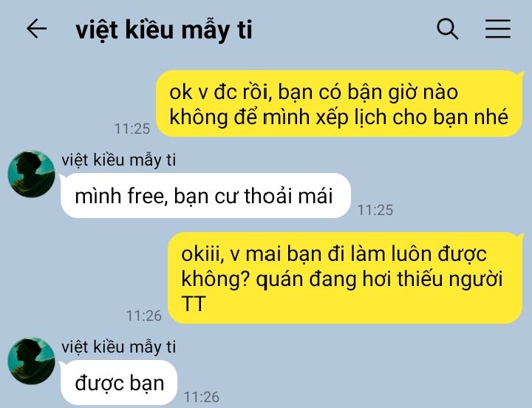Click the text quán đang hơi thiếu người
The width and height of the screenshot is (532, 408).
tap(379, 279)
